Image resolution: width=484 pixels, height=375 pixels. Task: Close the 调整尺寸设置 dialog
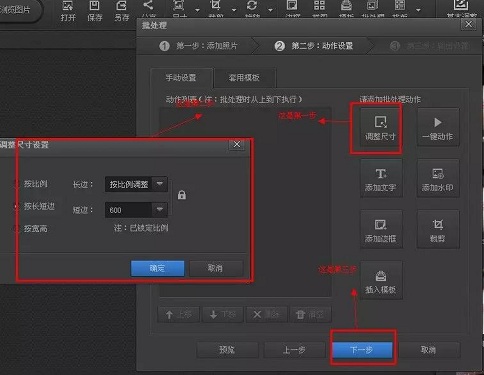[x=237, y=145]
